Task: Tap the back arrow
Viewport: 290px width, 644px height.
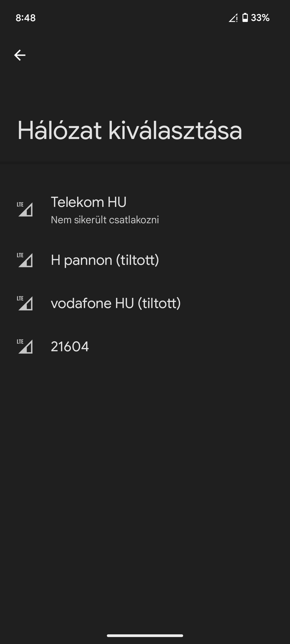Action: (x=20, y=55)
